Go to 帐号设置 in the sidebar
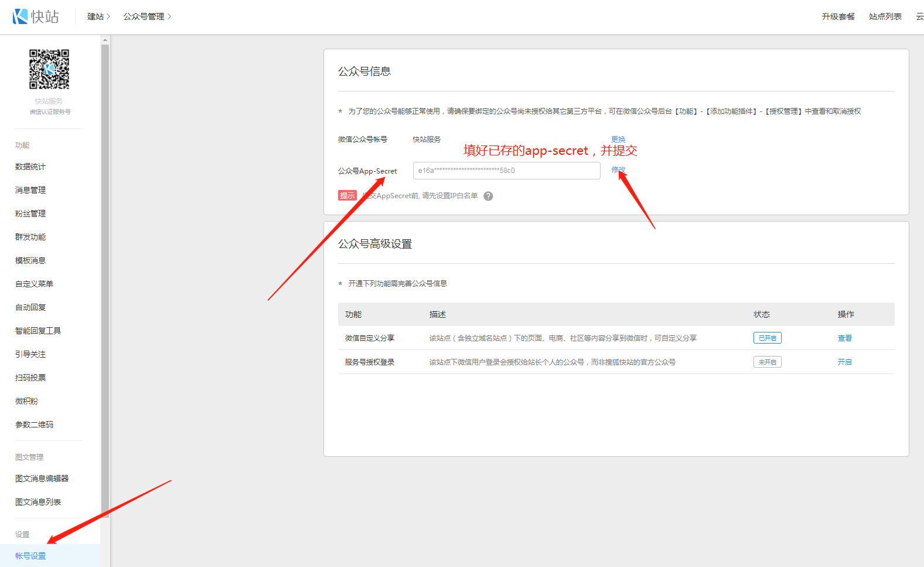 click(x=30, y=556)
